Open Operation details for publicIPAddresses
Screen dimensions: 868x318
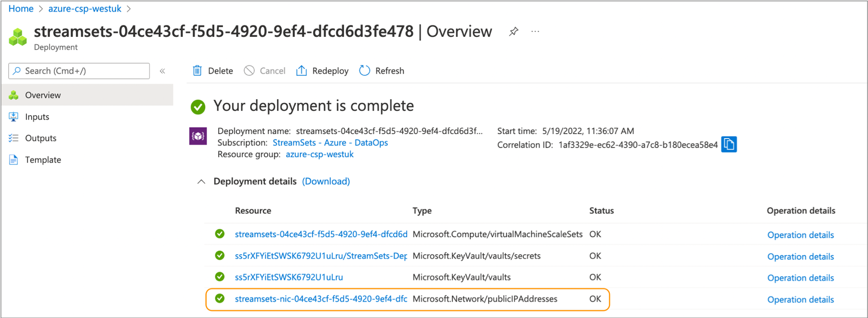800,299
